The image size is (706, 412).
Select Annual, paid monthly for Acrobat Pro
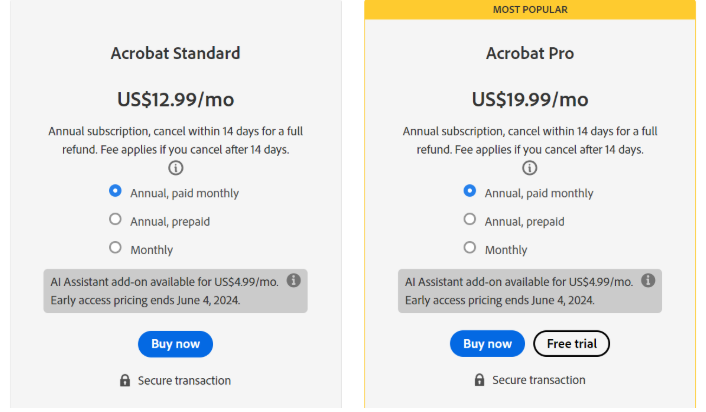470,191
